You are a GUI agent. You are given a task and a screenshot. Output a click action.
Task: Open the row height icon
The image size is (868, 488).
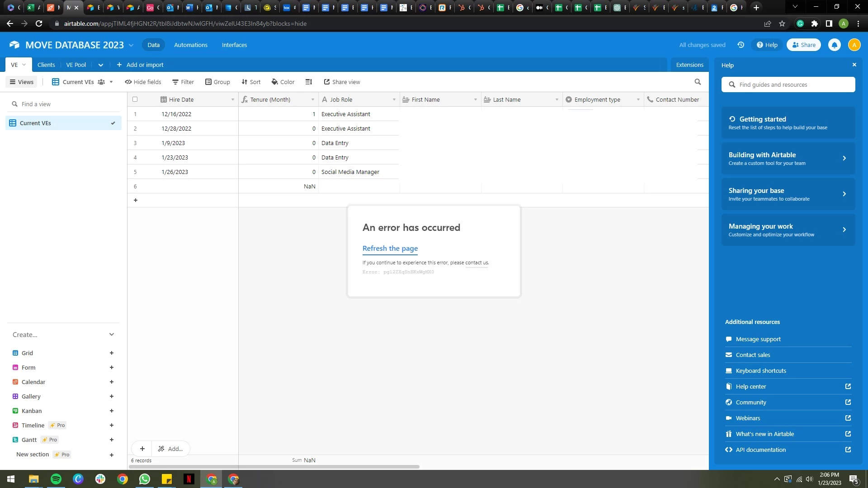point(309,82)
